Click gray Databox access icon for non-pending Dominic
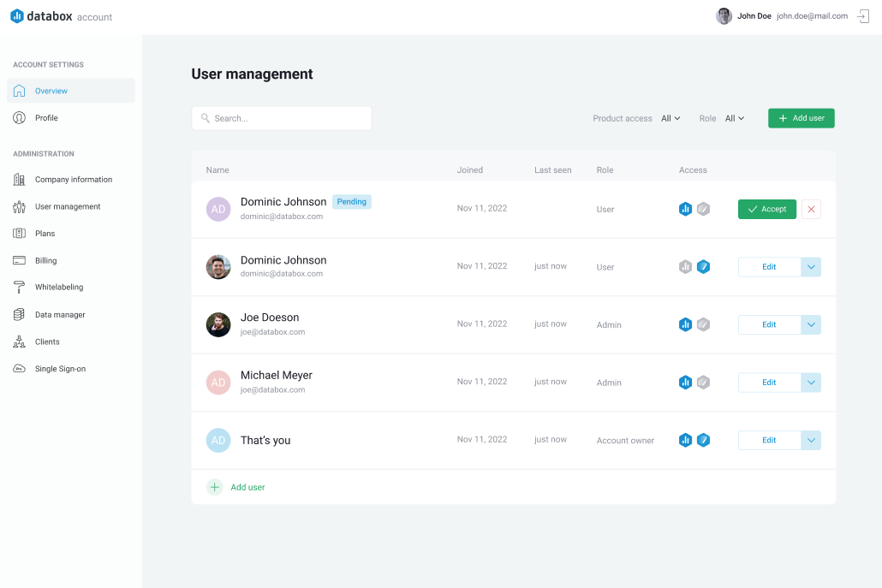Viewport: 882px width, 588px height. [685, 266]
